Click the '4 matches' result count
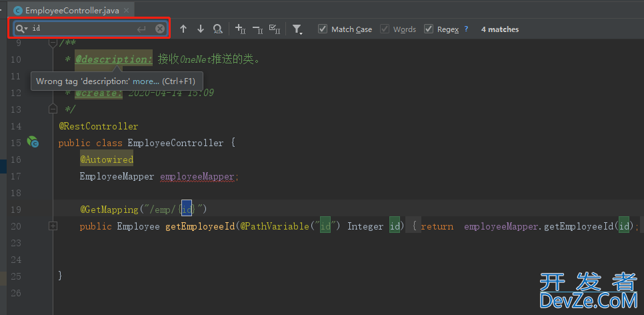The image size is (644, 315). (500, 29)
